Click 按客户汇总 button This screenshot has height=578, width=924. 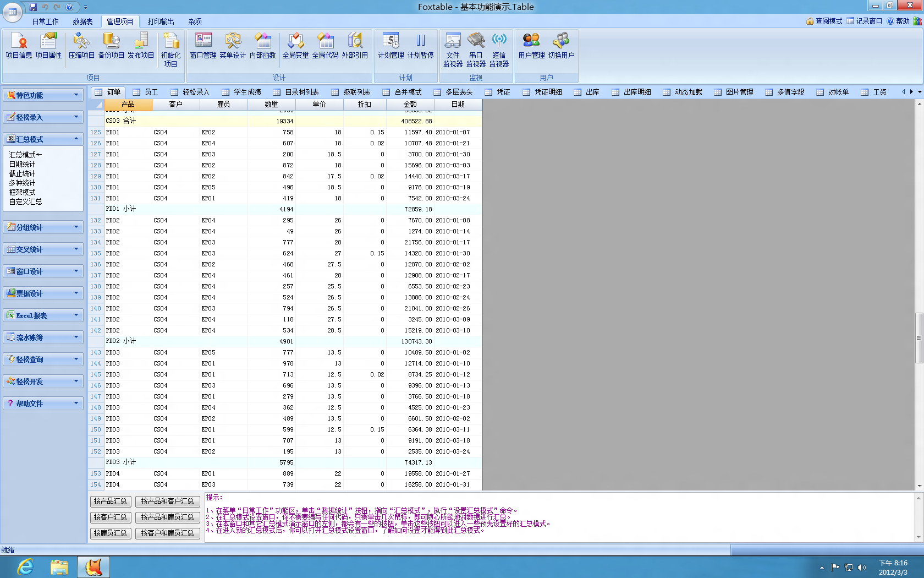click(x=111, y=517)
